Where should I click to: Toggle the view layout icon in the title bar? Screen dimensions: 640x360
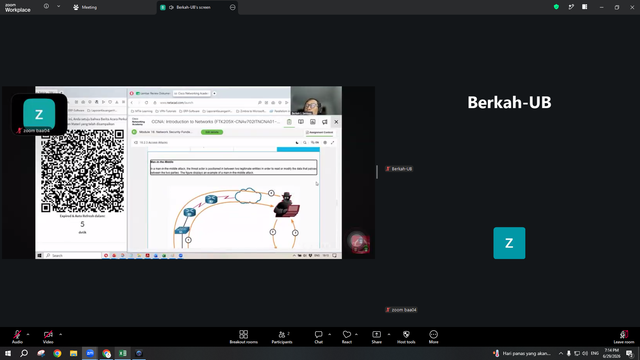(x=584, y=7)
